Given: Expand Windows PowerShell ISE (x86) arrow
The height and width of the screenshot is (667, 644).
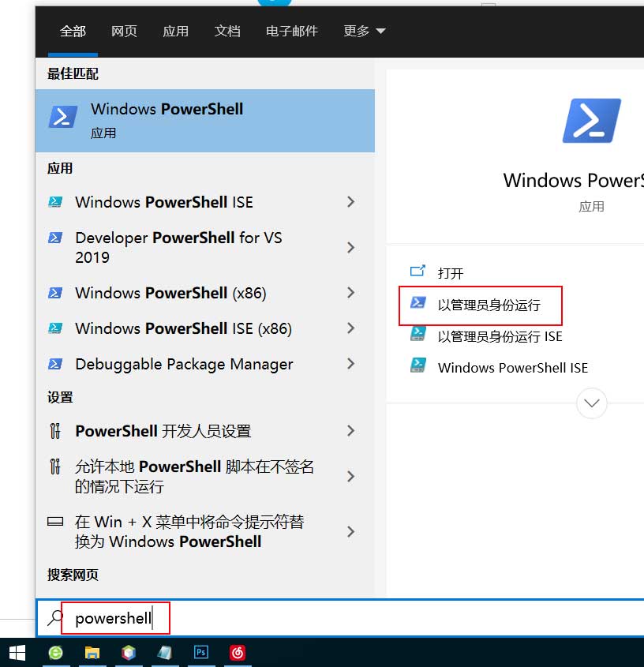Looking at the screenshot, I should tap(351, 328).
